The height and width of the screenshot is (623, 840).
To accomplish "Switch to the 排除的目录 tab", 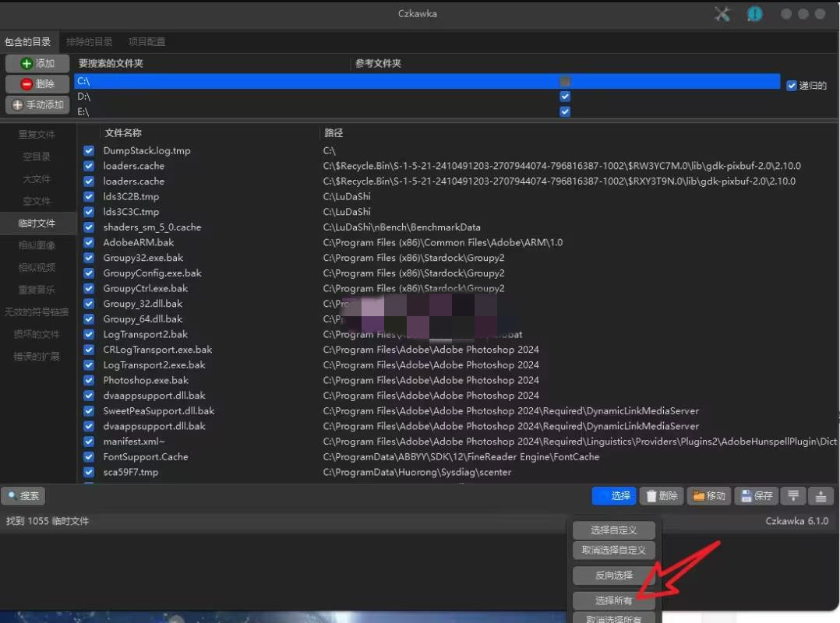I will click(x=90, y=41).
